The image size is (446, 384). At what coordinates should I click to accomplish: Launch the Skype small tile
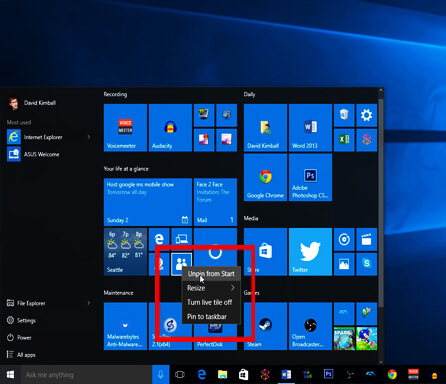tap(367, 264)
